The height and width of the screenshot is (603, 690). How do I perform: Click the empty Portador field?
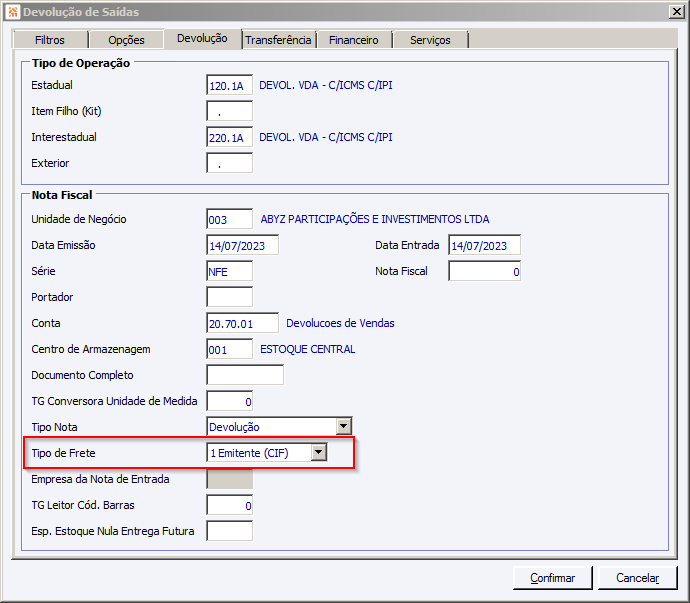(x=229, y=297)
